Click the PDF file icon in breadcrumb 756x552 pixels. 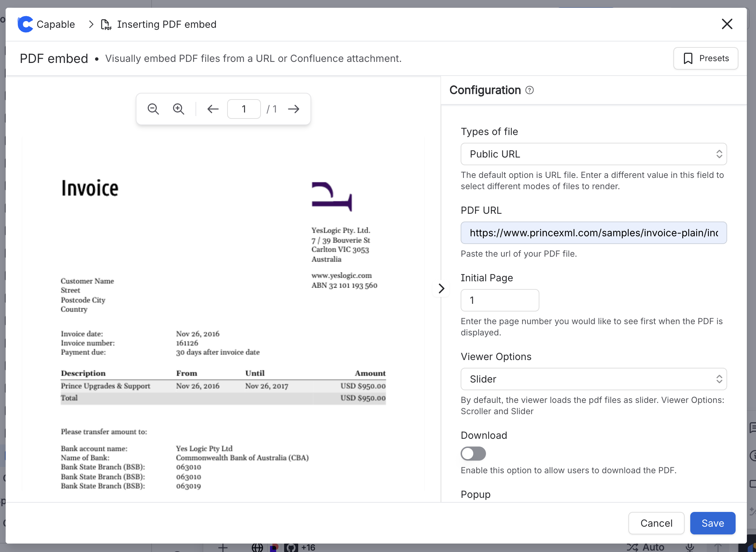point(106,25)
